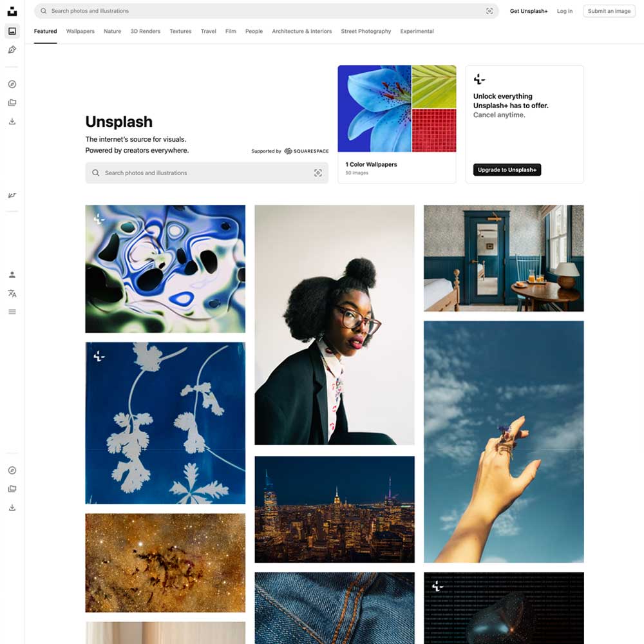The image size is (644, 644).
Task: Focus the top search photos and illustrations field
Action: (x=266, y=11)
